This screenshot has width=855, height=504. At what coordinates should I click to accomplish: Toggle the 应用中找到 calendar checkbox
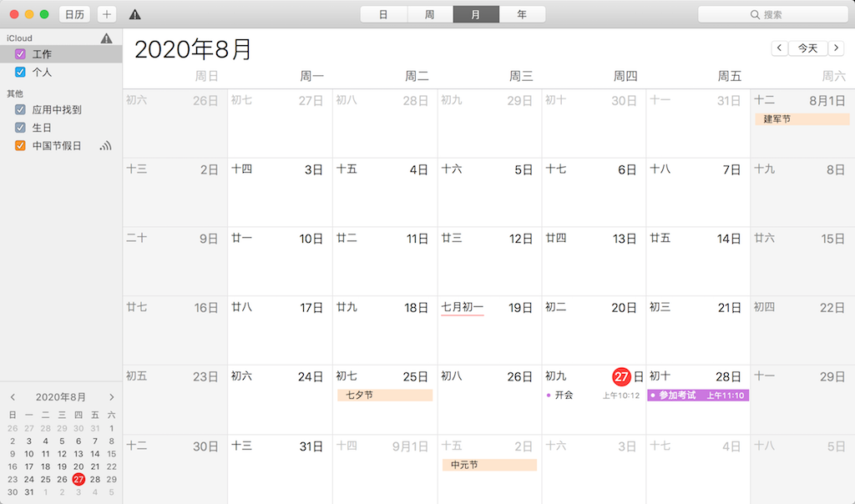coord(20,109)
